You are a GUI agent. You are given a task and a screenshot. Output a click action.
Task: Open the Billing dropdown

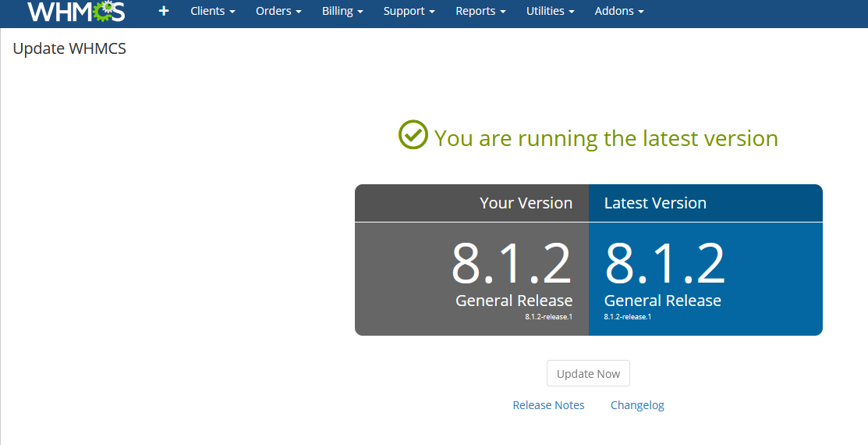click(342, 11)
